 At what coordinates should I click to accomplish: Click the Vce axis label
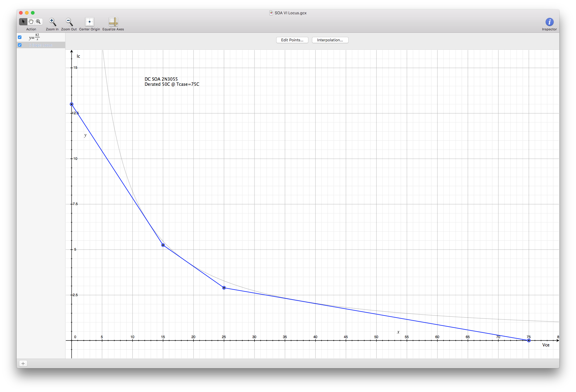tap(546, 345)
